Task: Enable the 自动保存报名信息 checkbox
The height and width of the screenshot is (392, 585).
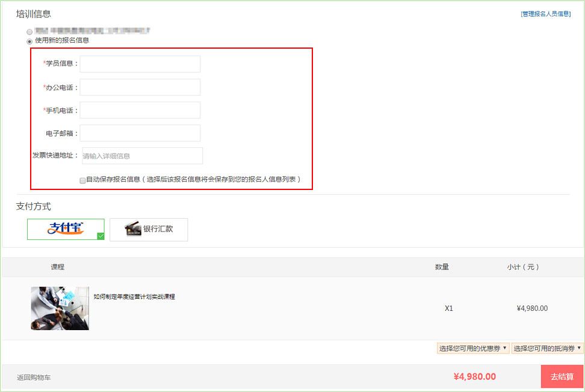Action: coord(82,180)
